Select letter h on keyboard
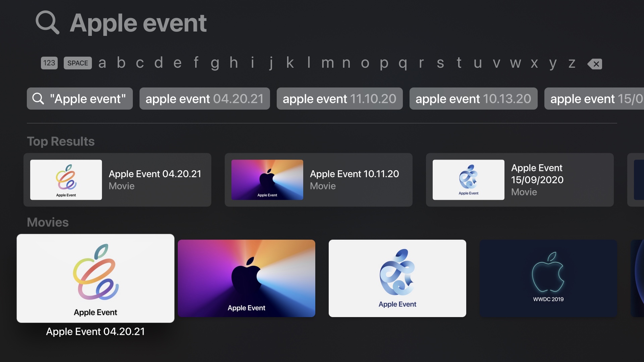 point(234,63)
